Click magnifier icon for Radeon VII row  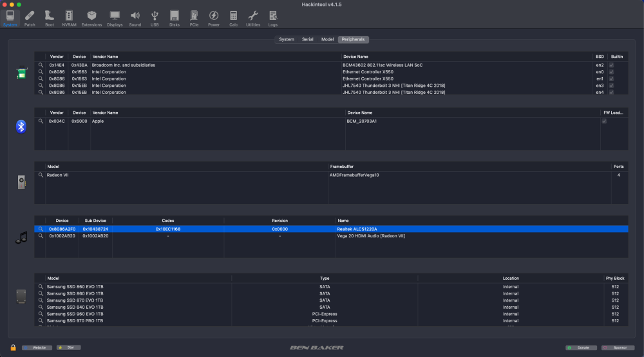tap(41, 175)
